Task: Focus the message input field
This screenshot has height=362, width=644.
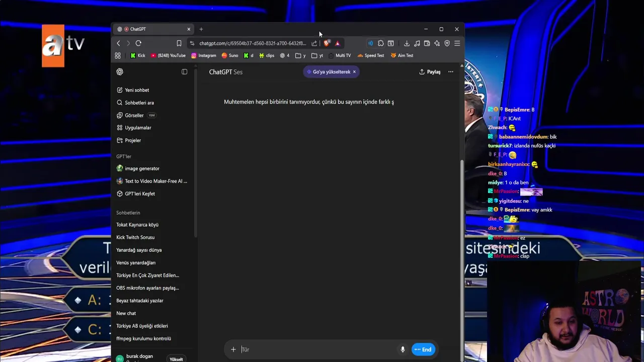Action: point(317,349)
